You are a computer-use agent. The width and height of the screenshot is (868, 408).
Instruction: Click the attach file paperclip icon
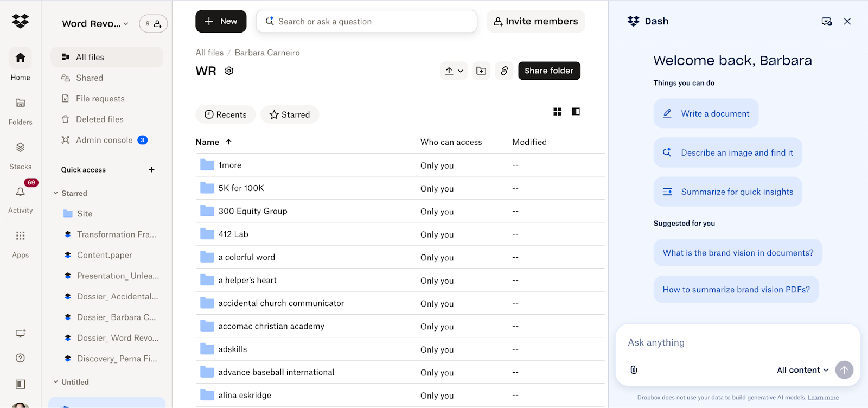pos(634,370)
